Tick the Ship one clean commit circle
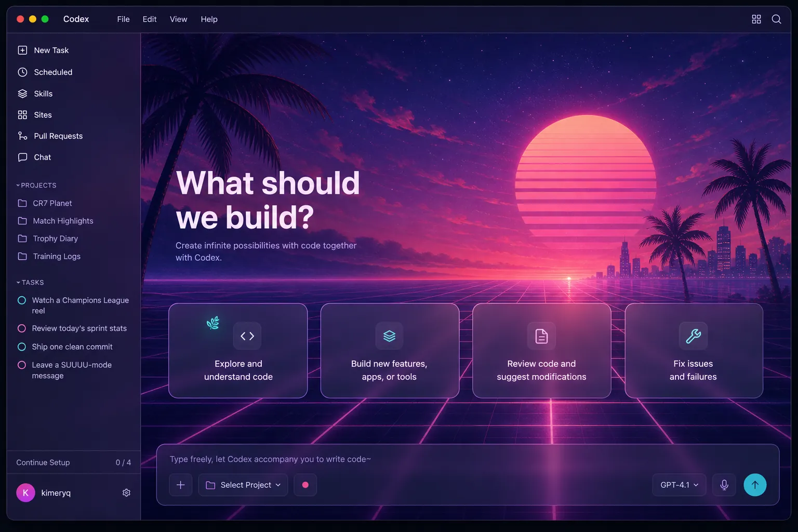 click(22, 347)
